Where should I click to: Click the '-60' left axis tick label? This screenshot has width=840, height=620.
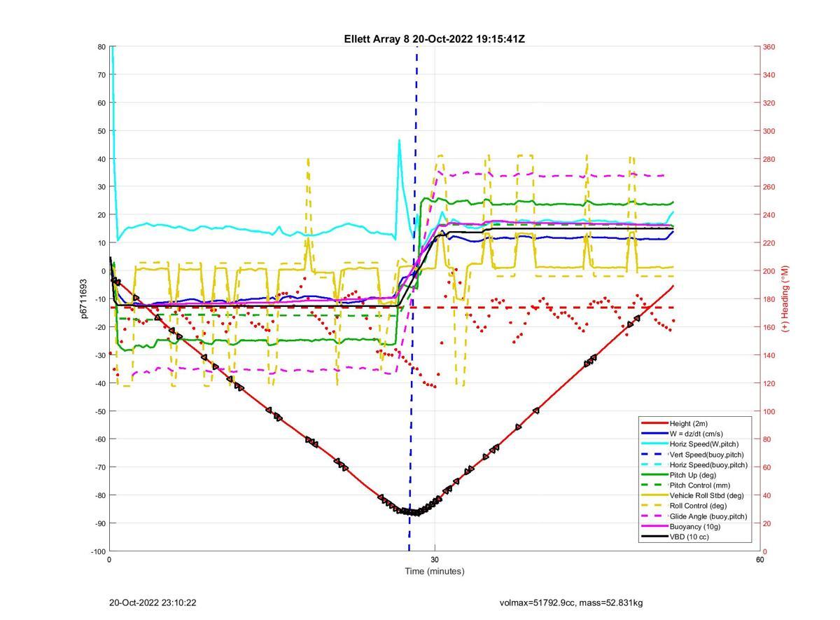point(101,439)
